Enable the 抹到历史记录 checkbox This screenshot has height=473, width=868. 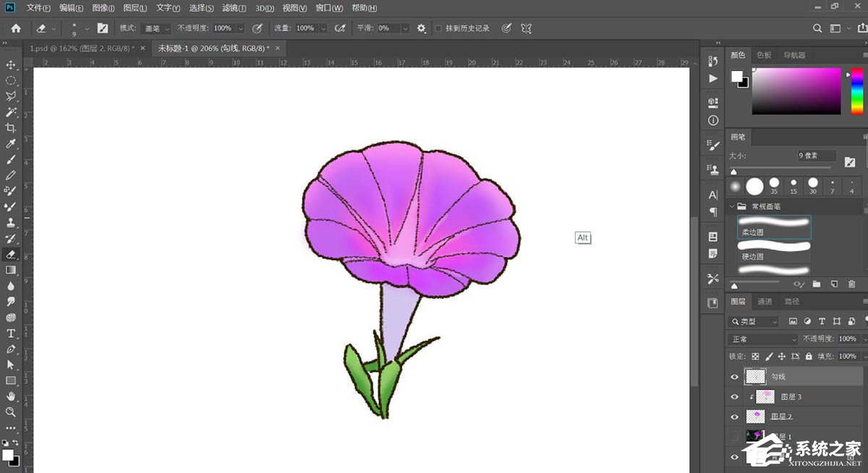click(x=438, y=28)
